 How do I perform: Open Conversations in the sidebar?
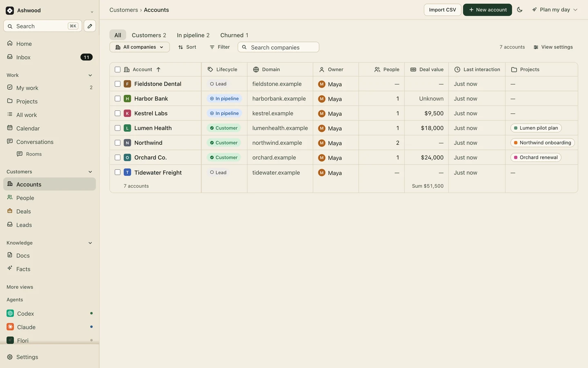tap(49, 142)
